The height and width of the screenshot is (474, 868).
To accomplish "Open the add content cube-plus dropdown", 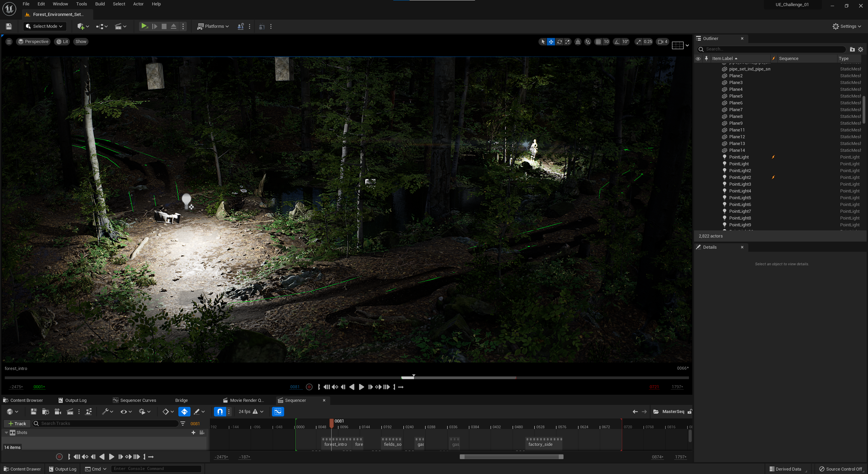I will pyautogui.click(x=83, y=26).
